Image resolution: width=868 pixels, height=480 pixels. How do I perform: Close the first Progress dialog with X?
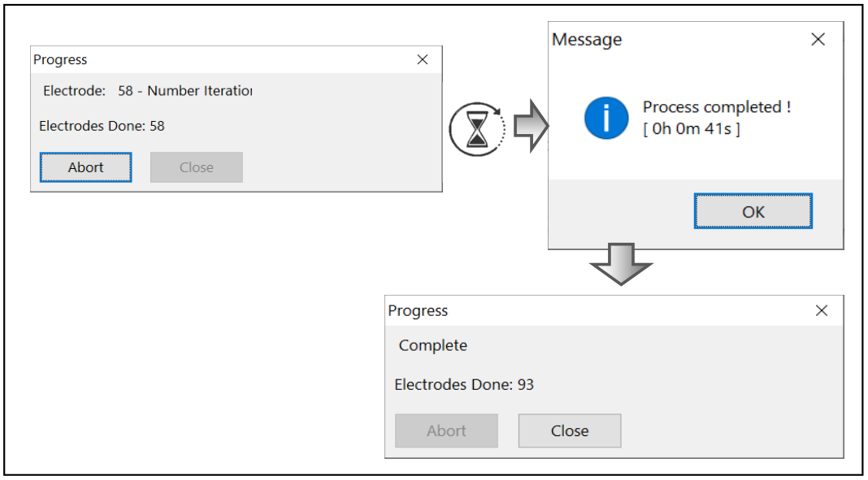pos(423,60)
